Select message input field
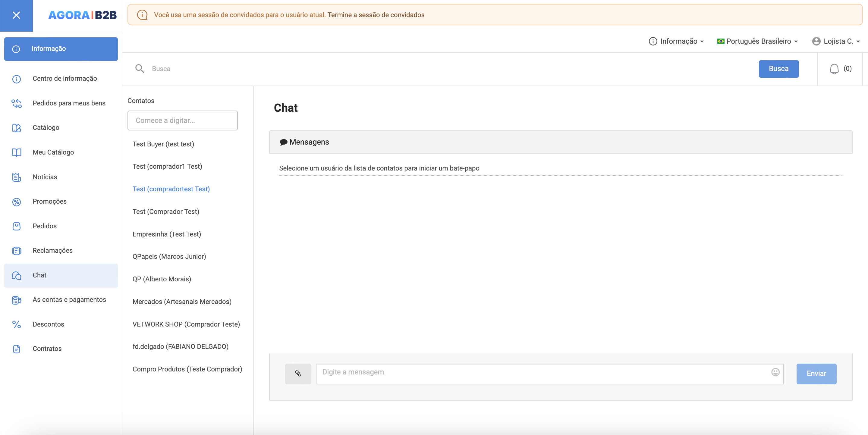Image resolution: width=868 pixels, height=435 pixels. click(549, 372)
